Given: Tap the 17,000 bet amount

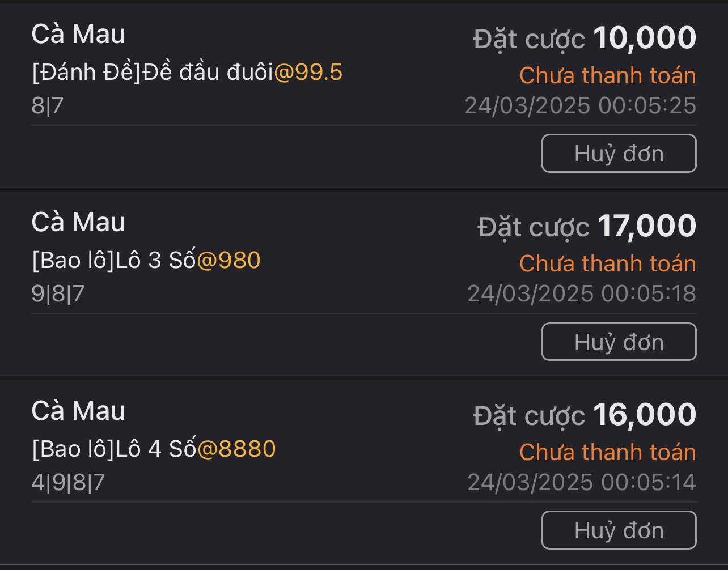Looking at the screenshot, I should (x=647, y=226).
